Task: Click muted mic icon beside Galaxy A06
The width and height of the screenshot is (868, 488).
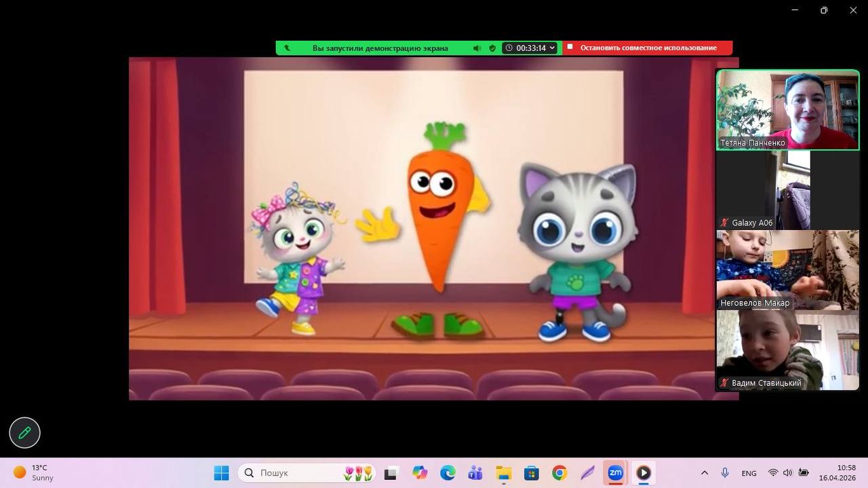Action: (724, 223)
